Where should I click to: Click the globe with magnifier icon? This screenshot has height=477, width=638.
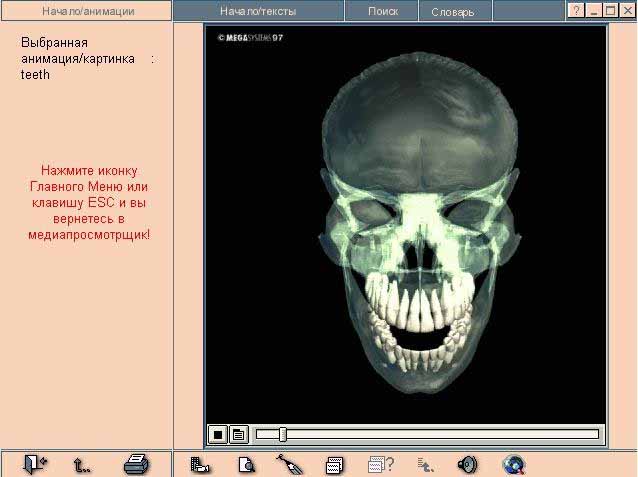tap(514, 464)
